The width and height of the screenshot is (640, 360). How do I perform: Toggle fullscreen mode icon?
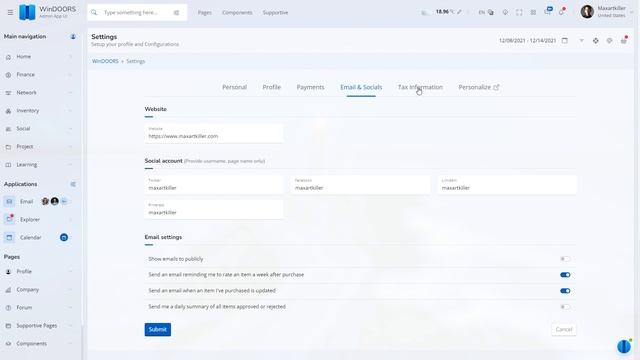519,12
